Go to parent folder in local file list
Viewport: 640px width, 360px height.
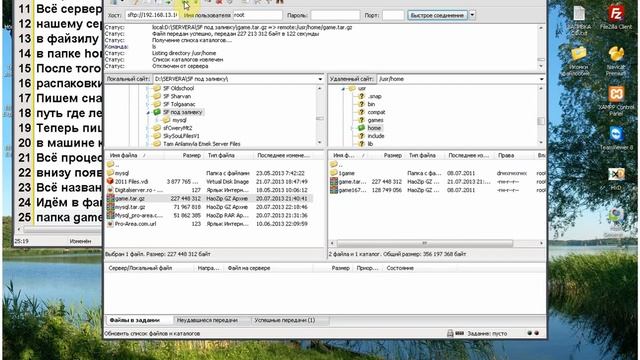[x=113, y=164]
